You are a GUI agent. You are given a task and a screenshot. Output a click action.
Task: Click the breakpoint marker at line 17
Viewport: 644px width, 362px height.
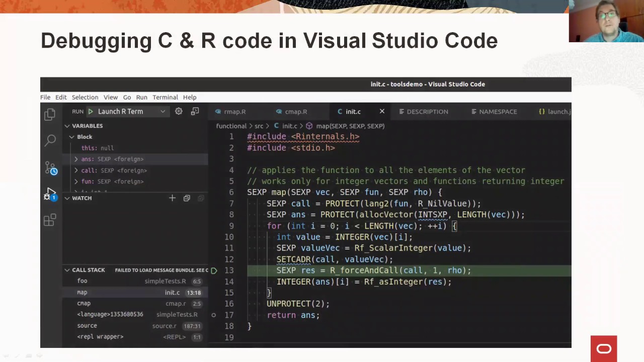coord(213,315)
